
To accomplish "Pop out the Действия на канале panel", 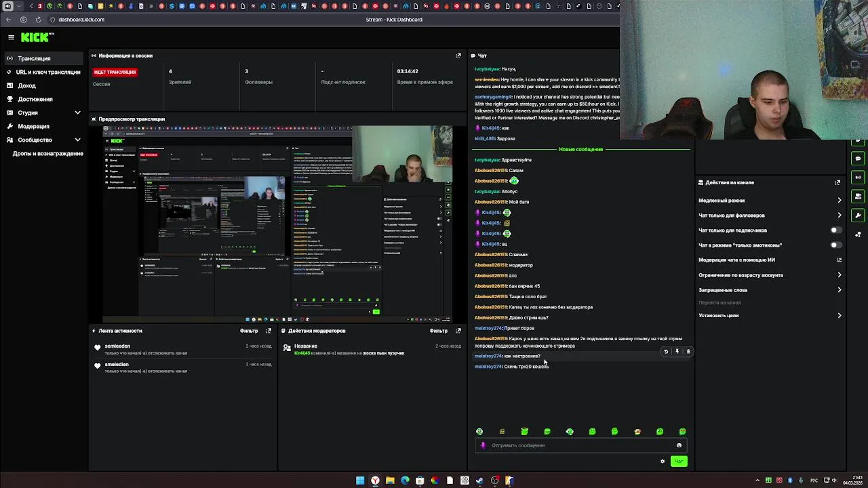I will tap(837, 182).
